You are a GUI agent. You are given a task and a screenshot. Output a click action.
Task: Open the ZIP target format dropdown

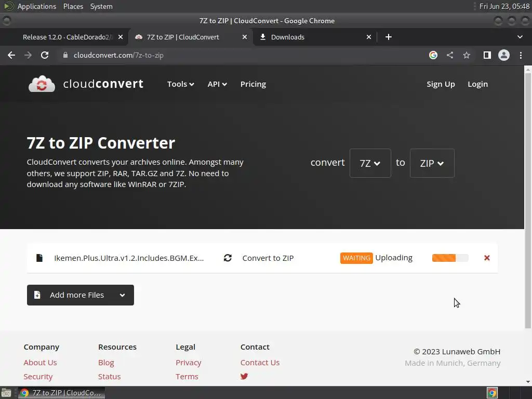pos(432,163)
